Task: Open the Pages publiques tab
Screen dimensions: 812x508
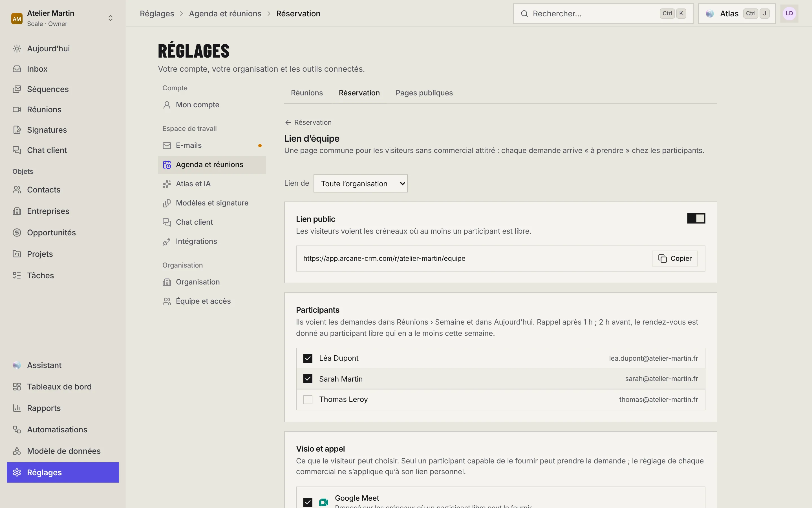Action: click(424, 93)
